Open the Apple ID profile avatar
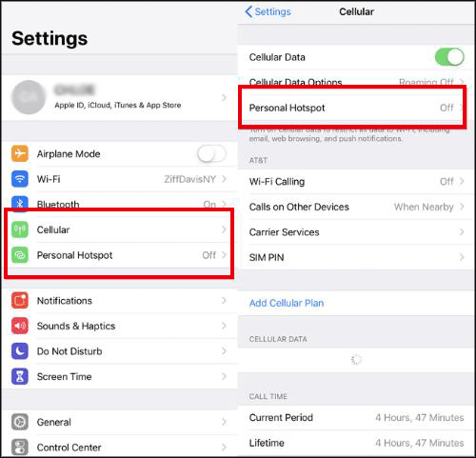This screenshot has width=476, height=458. [29, 97]
